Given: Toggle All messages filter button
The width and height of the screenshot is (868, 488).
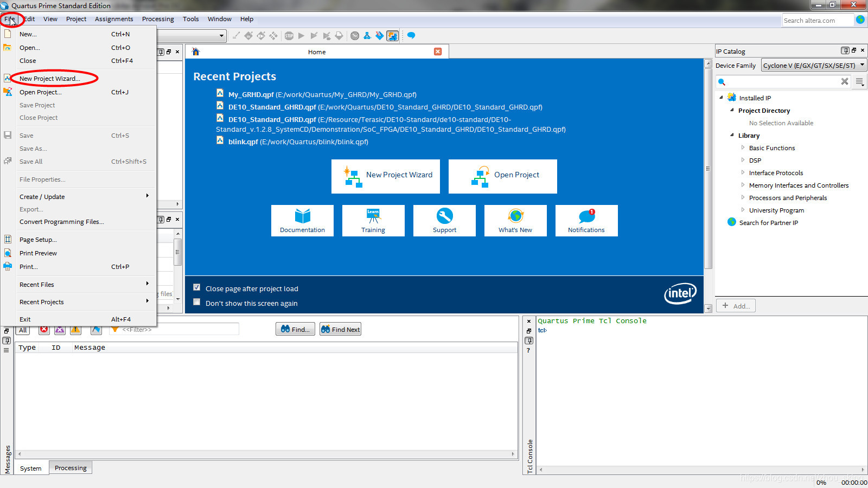Looking at the screenshot, I should click(x=23, y=330).
